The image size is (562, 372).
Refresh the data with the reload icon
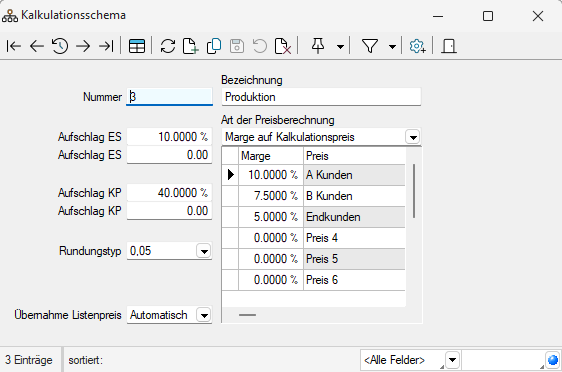click(168, 46)
